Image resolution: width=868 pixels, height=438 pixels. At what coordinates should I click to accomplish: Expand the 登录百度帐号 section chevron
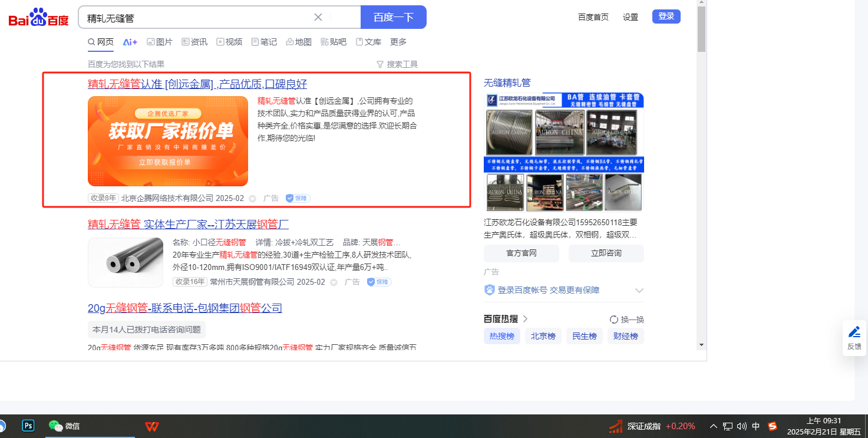[x=639, y=291]
